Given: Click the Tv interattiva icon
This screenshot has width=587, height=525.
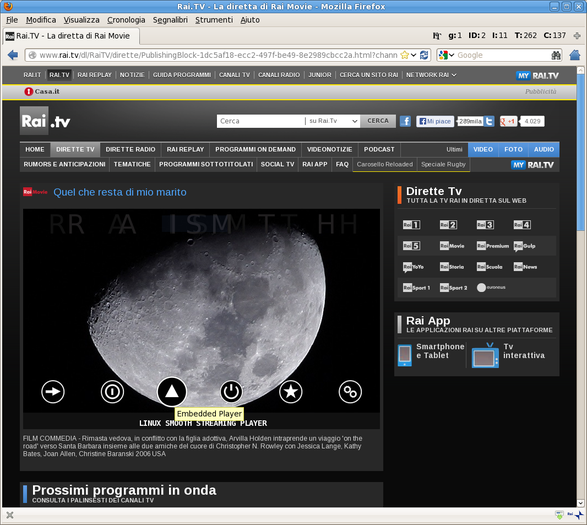Looking at the screenshot, I should tap(485, 355).
